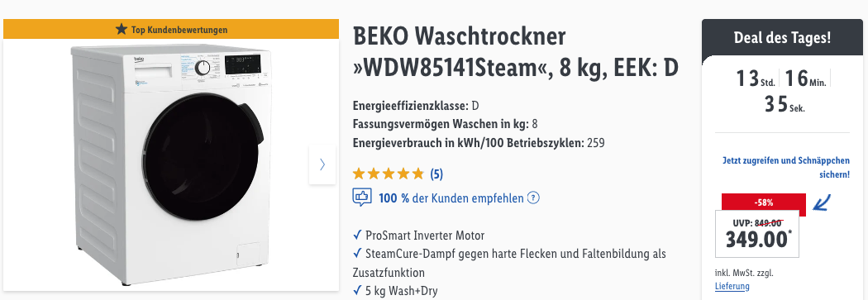Click 'Jetzt zugreifen und Schnäppchen sichern' text
Image resolution: width=868 pixels, height=300 pixels.
click(785, 167)
